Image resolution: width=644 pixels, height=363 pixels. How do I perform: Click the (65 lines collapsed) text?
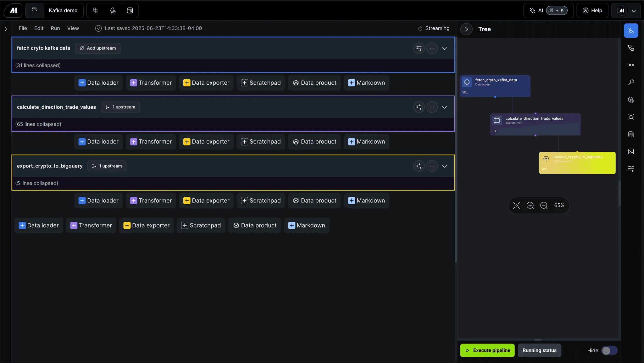click(x=38, y=124)
